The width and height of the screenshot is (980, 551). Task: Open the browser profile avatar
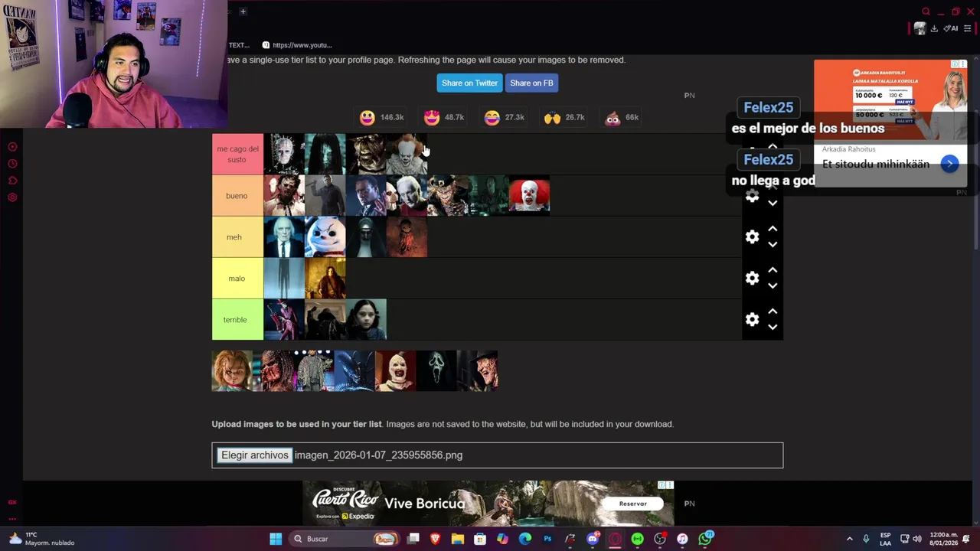[920, 29]
